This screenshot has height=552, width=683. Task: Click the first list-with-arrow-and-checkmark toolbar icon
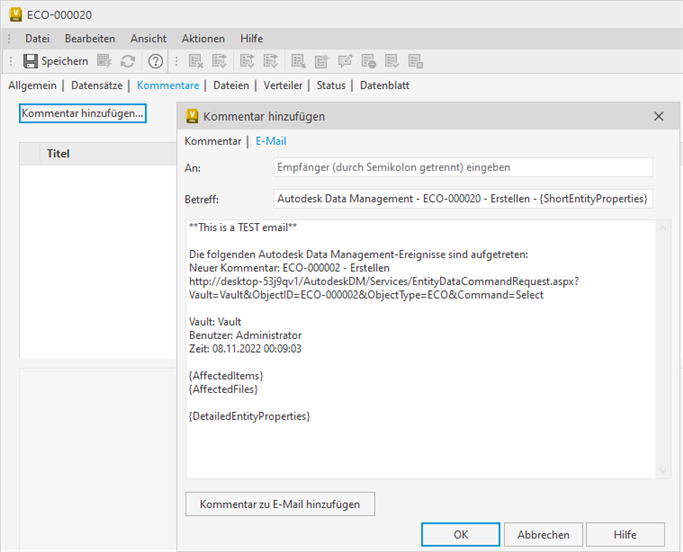coord(220,61)
